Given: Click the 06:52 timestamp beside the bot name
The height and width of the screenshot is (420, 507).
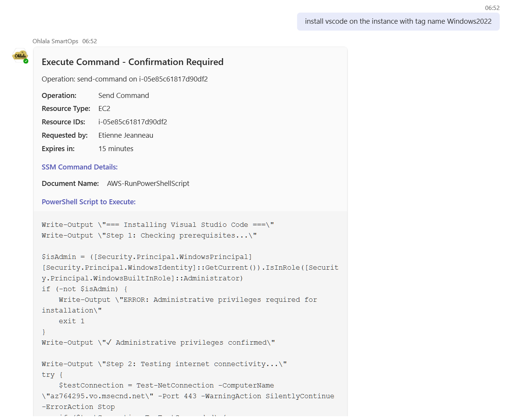Looking at the screenshot, I should pyautogui.click(x=89, y=41).
